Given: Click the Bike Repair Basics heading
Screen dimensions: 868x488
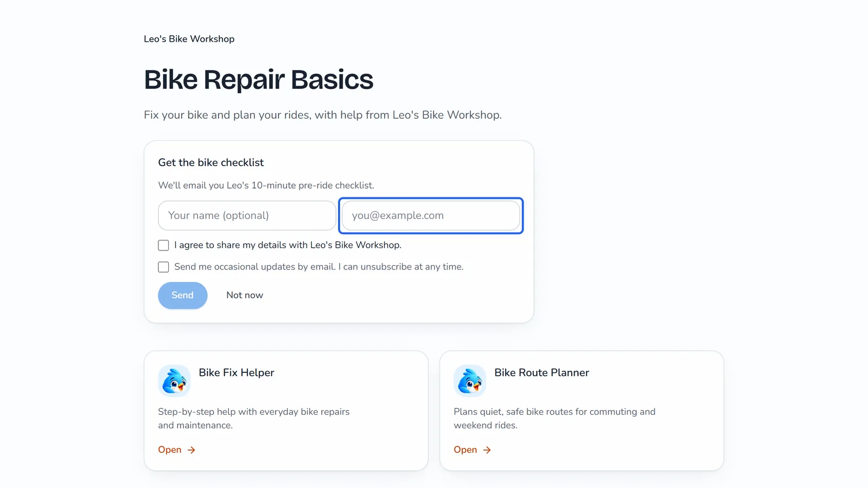Looking at the screenshot, I should pos(259,80).
